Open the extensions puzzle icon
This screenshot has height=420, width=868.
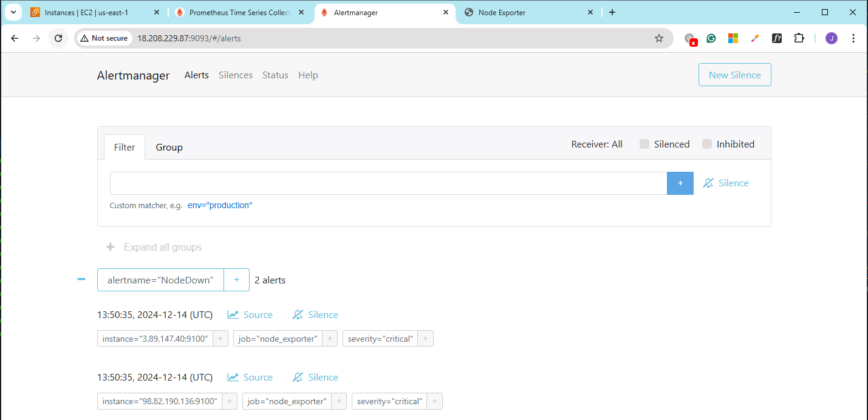pos(799,38)
